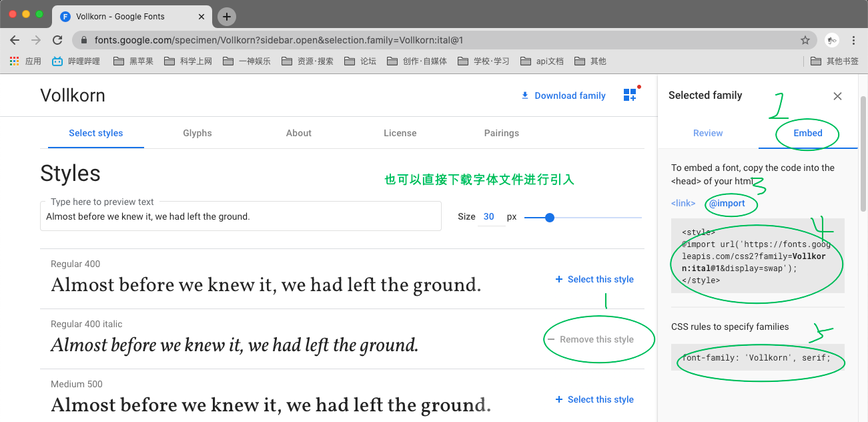Click the Regular 400 italic sample text
The image size is (868, 422).
tap(235, 345)
